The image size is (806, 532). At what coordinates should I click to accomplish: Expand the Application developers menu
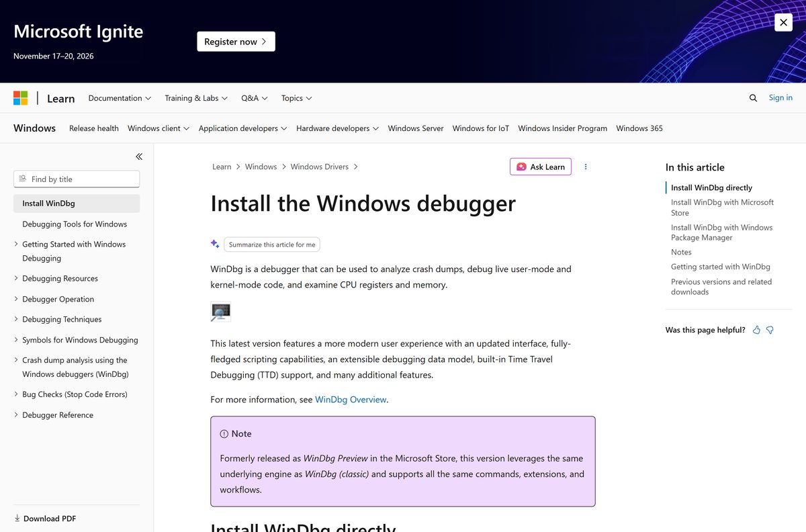point(243,128)
